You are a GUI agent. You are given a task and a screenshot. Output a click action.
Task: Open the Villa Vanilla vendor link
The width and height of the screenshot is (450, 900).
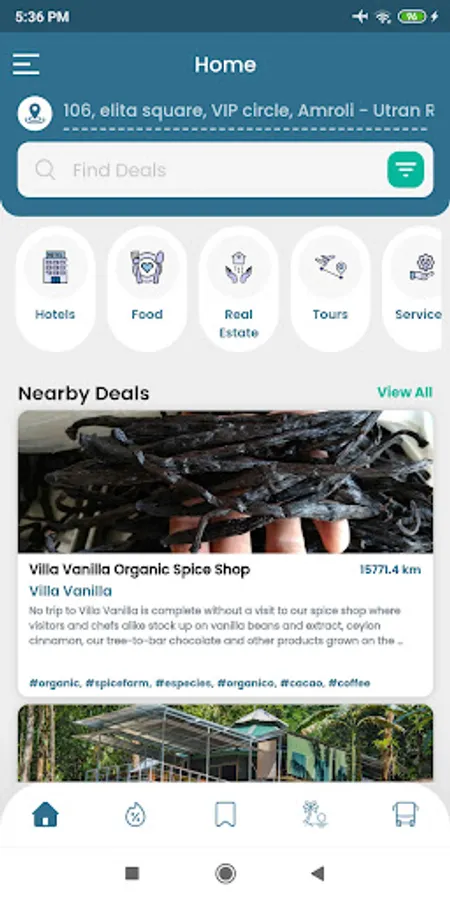pyautogui.click(x=71, y=591)
